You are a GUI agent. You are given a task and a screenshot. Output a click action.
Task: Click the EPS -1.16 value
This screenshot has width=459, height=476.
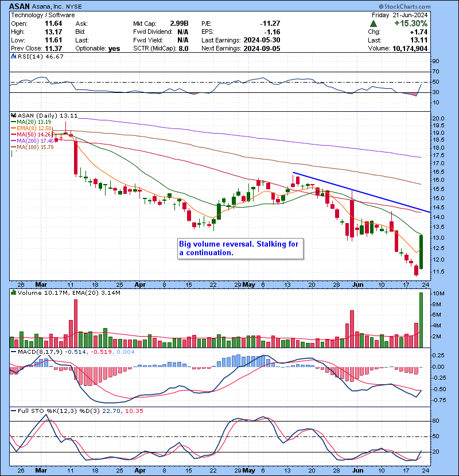click(x=272, y=32)
